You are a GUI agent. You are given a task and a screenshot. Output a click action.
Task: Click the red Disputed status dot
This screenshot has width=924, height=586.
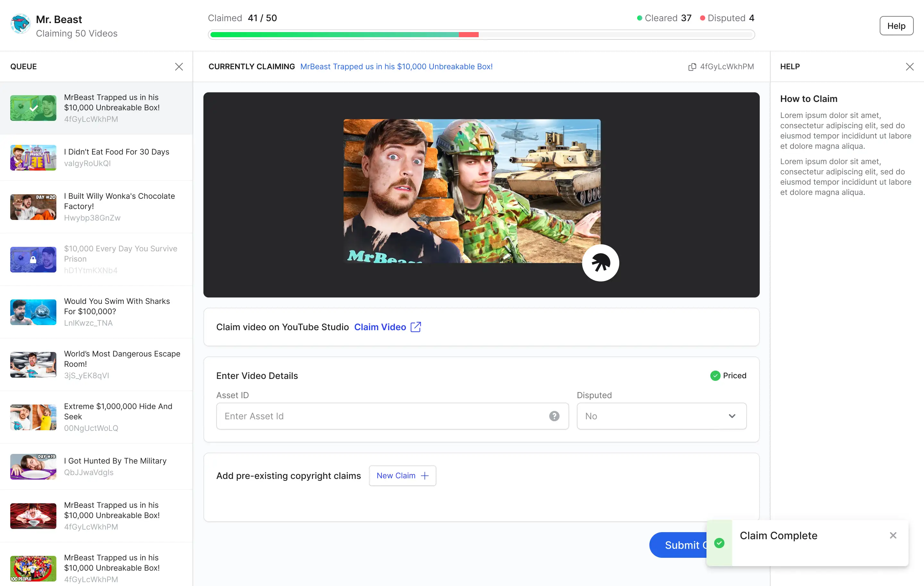point(702,18)
